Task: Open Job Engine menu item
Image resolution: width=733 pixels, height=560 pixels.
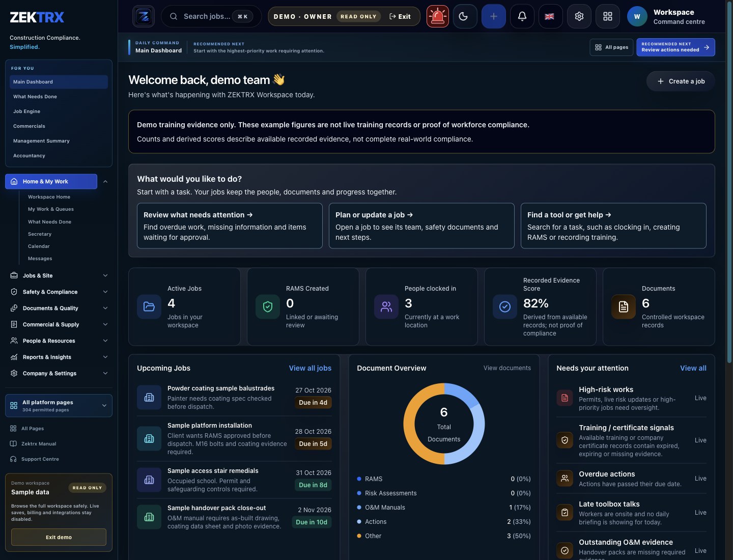Action: (59, 111)
